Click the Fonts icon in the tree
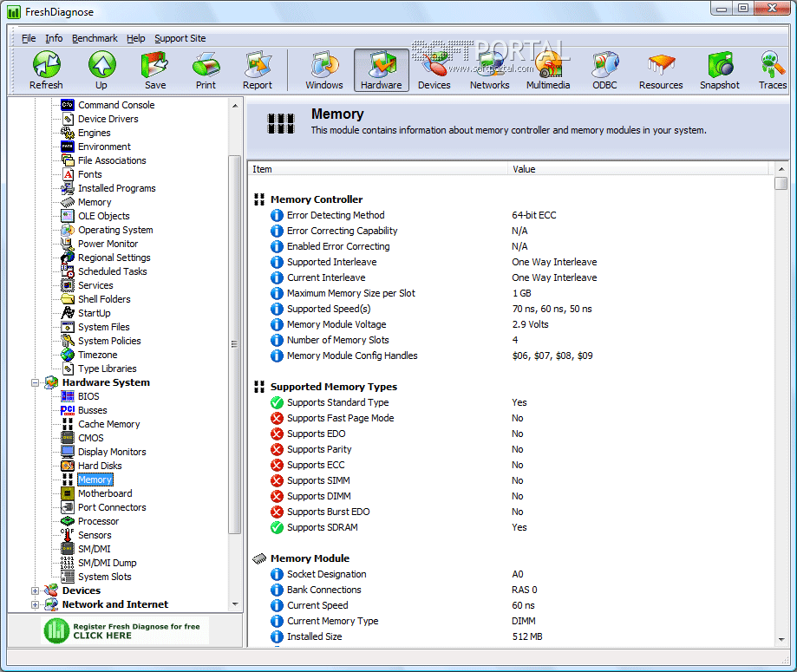This screenshot has width=797, height=672. point(68,174)
